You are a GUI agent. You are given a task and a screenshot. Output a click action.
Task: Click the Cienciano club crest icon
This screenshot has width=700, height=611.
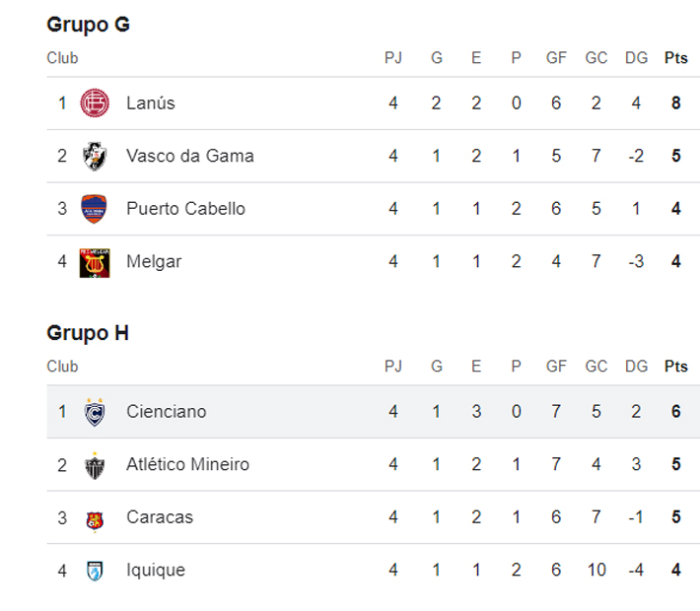pyautogui.click(x=95, y=412)
